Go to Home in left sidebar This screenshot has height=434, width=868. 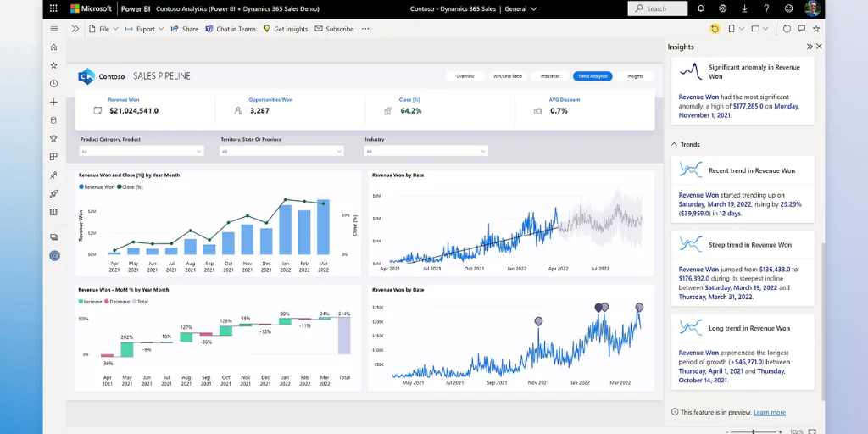(53, 47)
